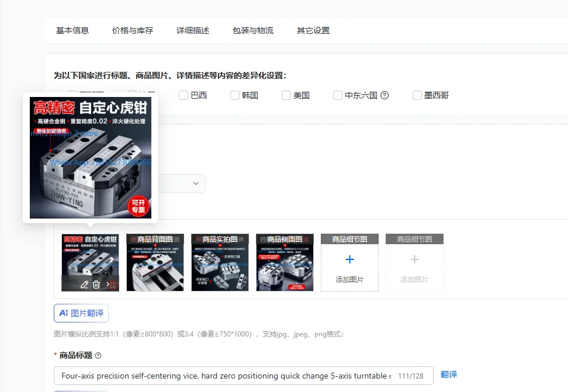Click the blue plus icon in 添加图片 slot

(349, 259)
